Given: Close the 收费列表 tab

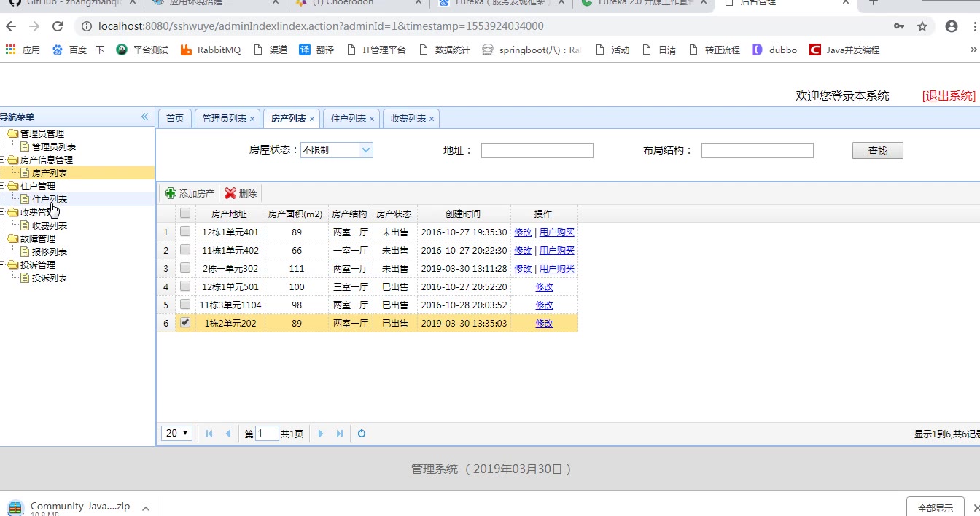Looking at the screenshot, I should 432,119.
